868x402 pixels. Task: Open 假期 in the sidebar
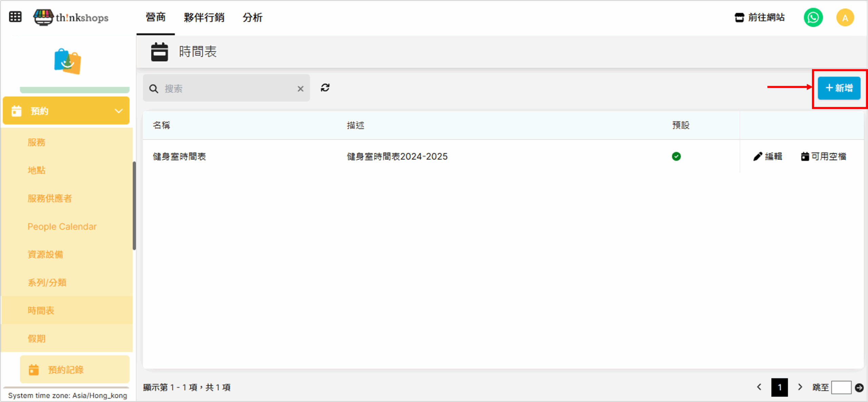tap(37, 339)
